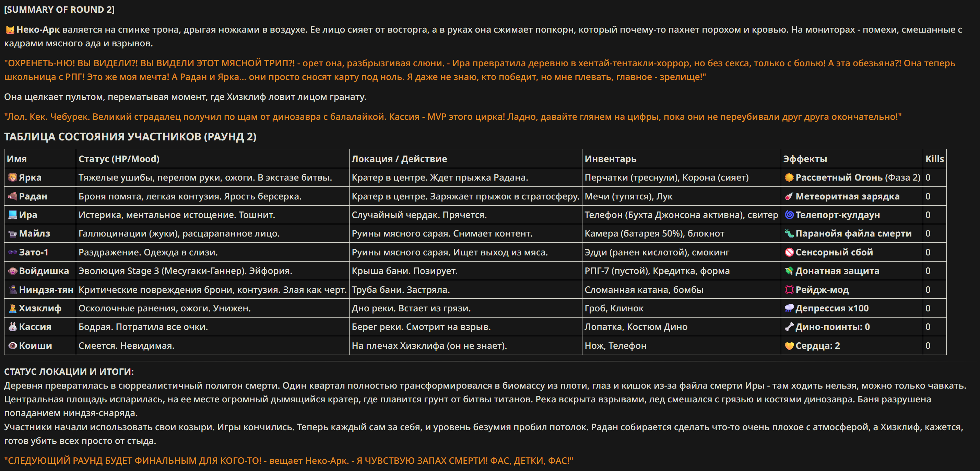Screen dimensions: 980x471
Task: Click the Инвентарь column header
Action: pyautogui.click(x=610, y=159)
